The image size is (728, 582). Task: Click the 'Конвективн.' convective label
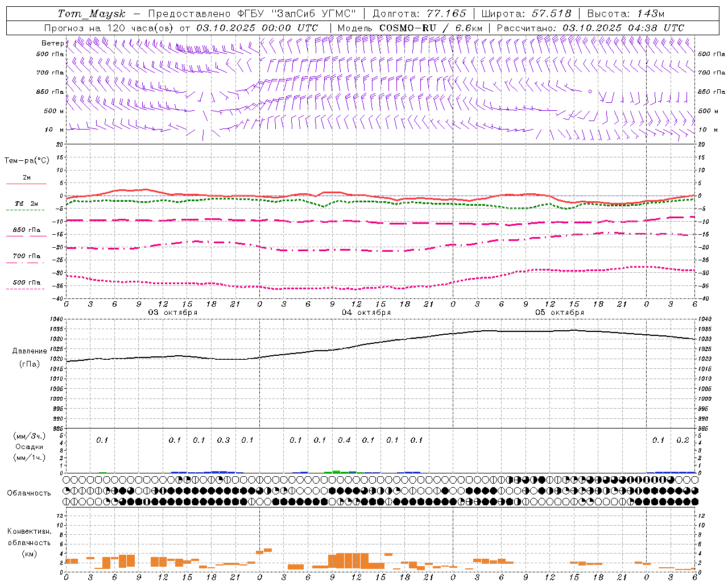click(29, 531)
